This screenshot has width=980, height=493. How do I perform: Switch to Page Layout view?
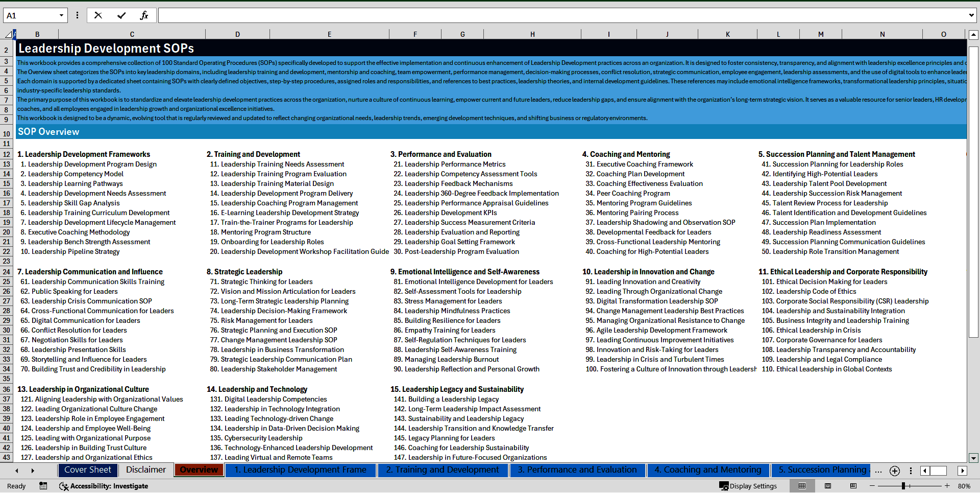pyautogui.click(x=828, y=486)
